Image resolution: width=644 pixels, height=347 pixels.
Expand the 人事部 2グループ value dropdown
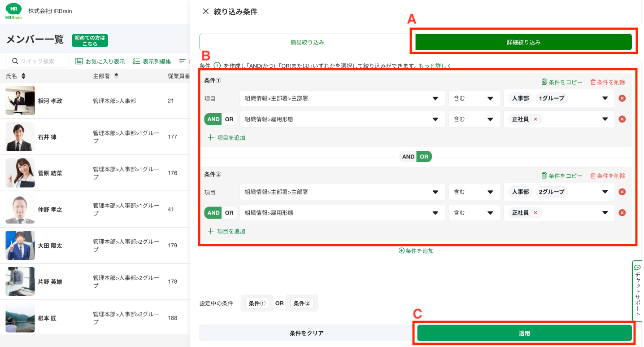coord(605,192)
